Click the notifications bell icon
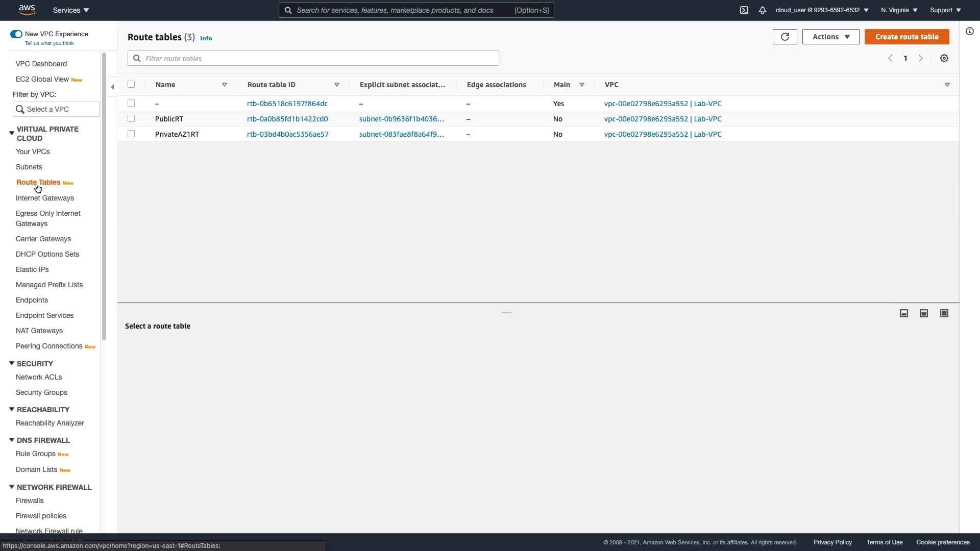980x551 pixels. pyautogui.click(x=763, y=10)
